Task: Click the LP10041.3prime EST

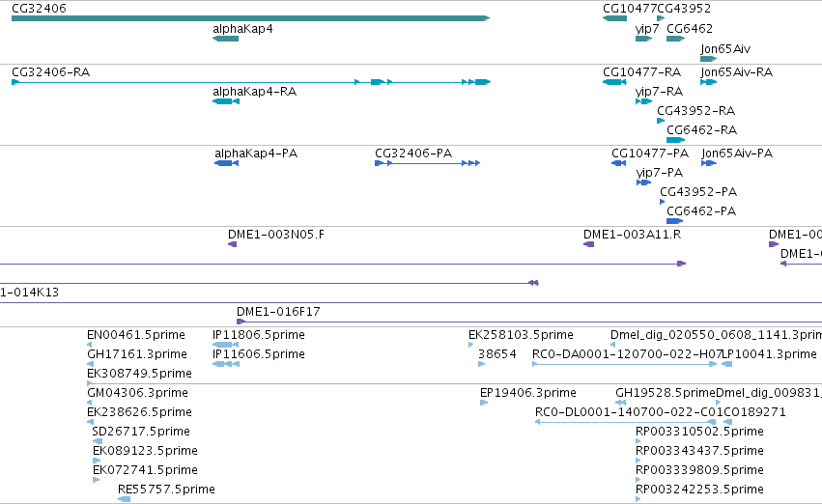Action: point(727,364)
